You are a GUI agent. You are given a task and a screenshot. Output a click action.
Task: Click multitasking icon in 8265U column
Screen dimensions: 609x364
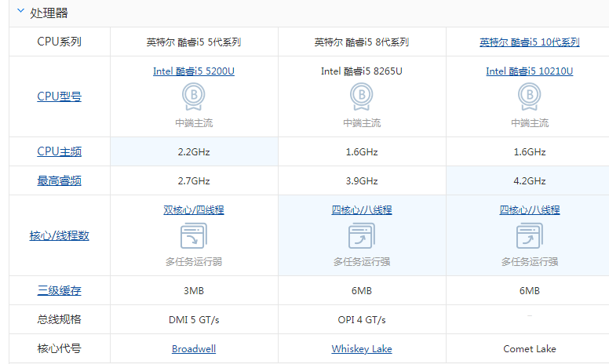tap(362, 235)
